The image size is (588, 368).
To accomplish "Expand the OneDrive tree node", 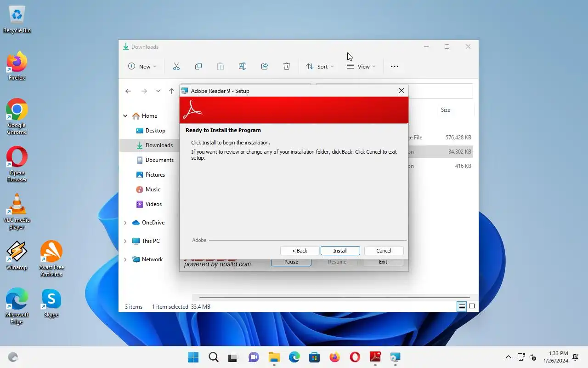I will (125, 223).
